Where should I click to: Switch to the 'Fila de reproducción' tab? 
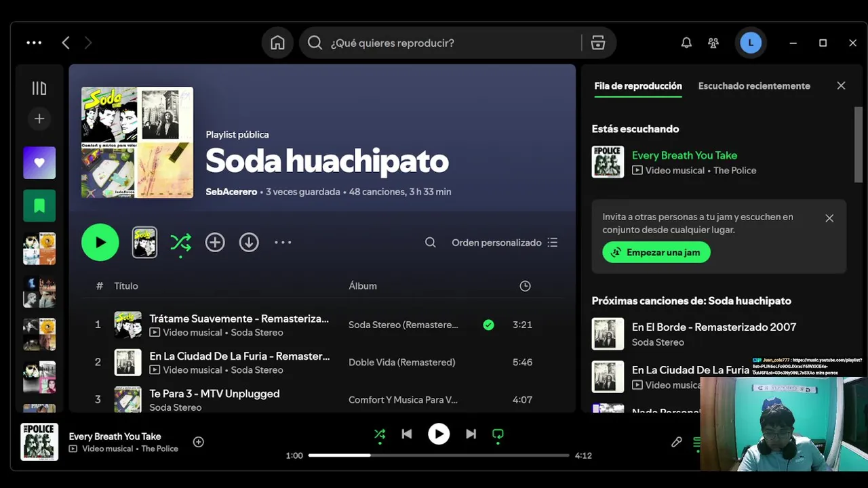(638, 86)
